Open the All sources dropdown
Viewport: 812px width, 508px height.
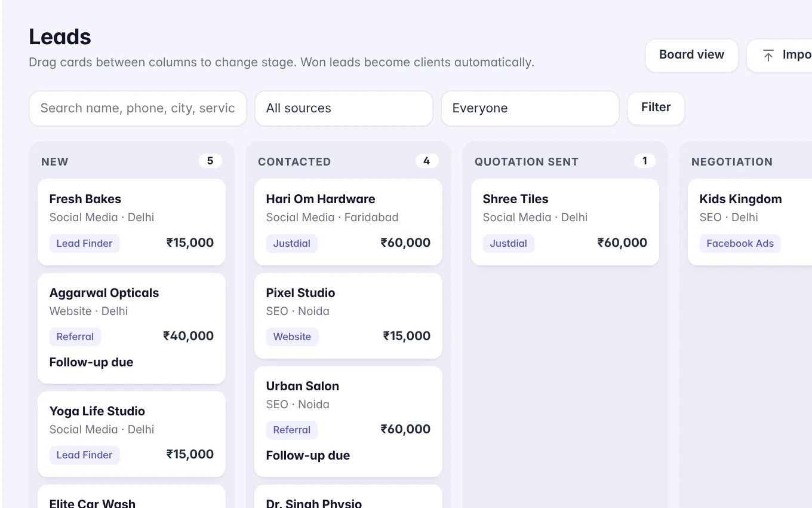[344, 108]
